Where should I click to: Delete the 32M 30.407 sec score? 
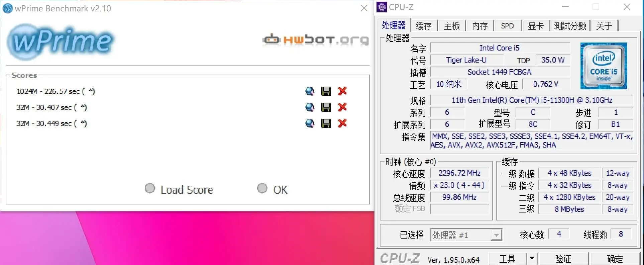click(x=342, y=107)
